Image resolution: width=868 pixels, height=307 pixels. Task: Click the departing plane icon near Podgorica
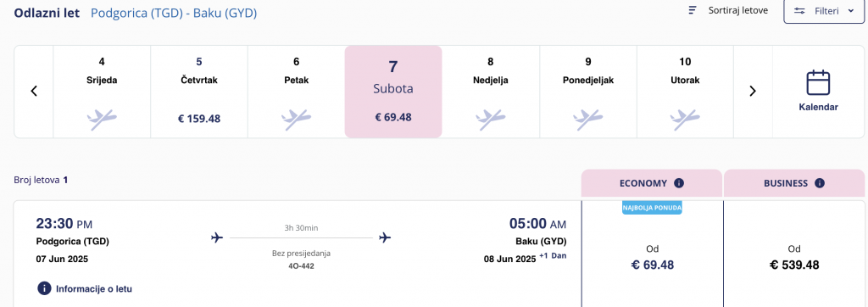pos(217,237)
